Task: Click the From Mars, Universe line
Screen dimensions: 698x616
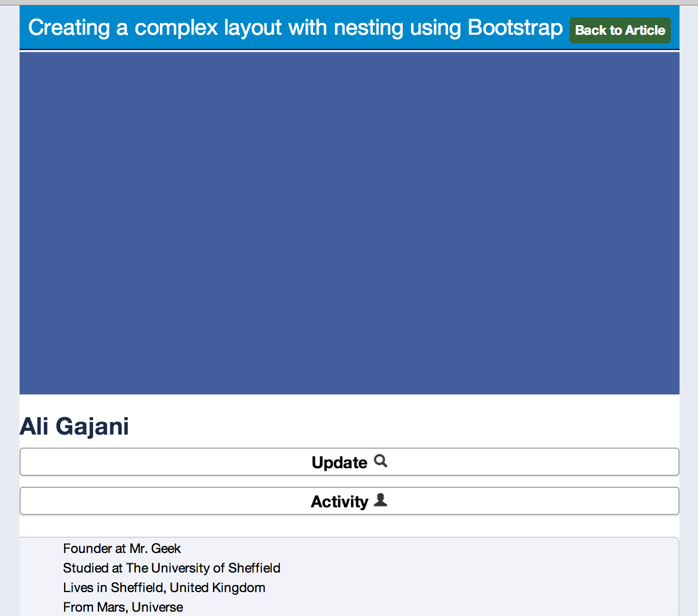Action: point(123,607)
